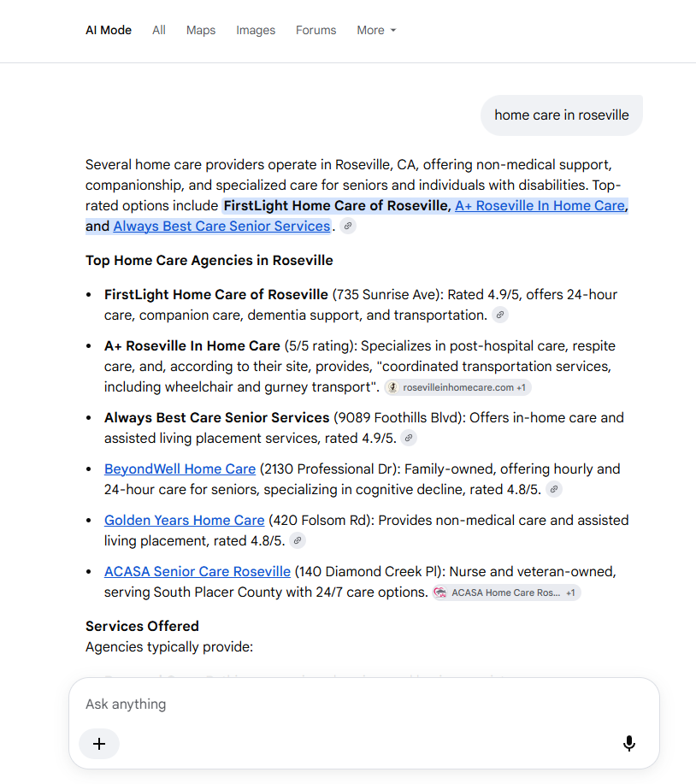Open BeyondWell Home Care link
Image resolution: width=696 pixels, height=784 pixels.
(x=180, y=469)
